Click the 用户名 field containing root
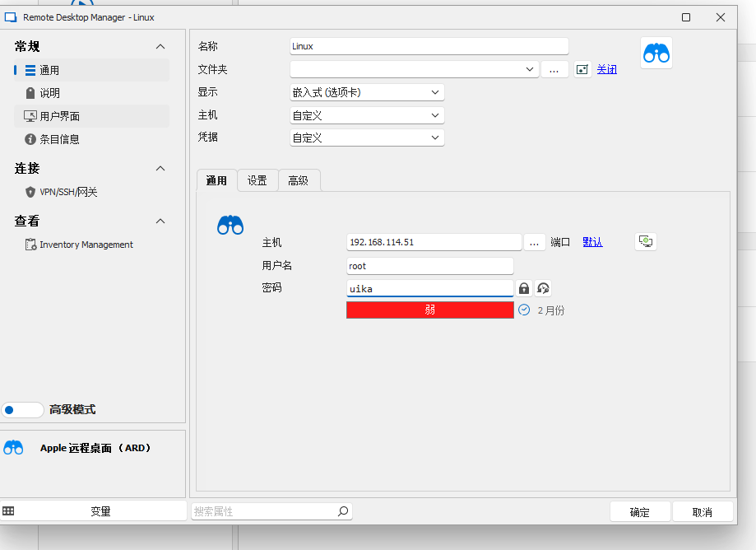This screenshot has height=550, width=756. [x=429, y=266]
